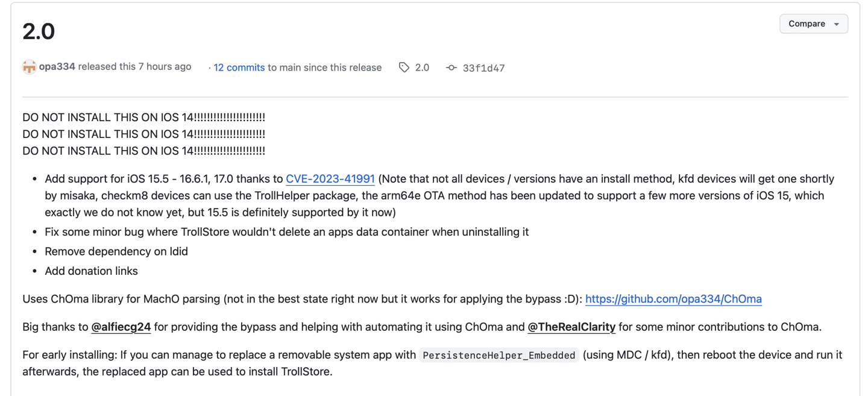Open the 12 commits link

[239, 68]
